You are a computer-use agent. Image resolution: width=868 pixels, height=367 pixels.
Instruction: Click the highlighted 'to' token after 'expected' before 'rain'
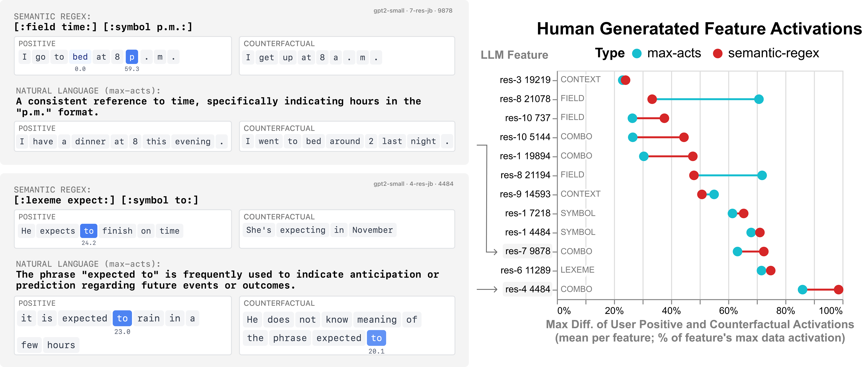click(x=122, y=318)
